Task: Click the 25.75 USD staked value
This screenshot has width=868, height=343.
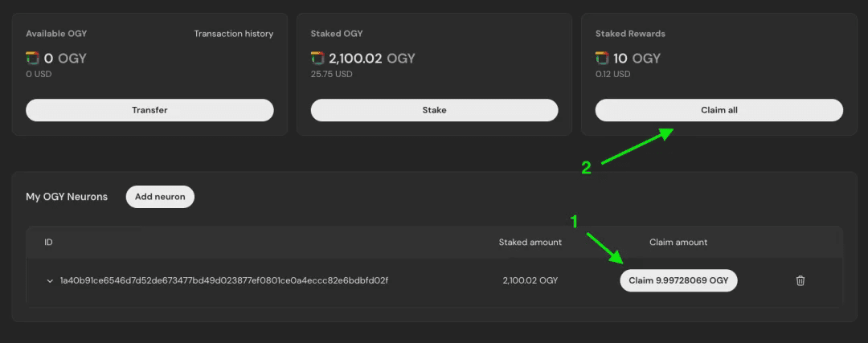Action: (x=332, y=74)
